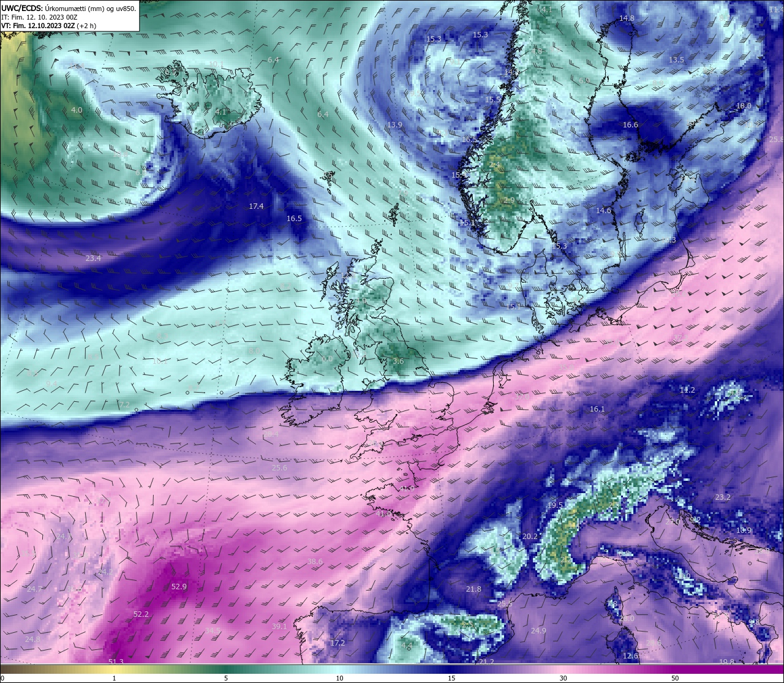The image size is (784, 683).
Task: Click the 13.9 value in the Norwegian Sea
Action: pyautogui.click(x=395, y=125)
